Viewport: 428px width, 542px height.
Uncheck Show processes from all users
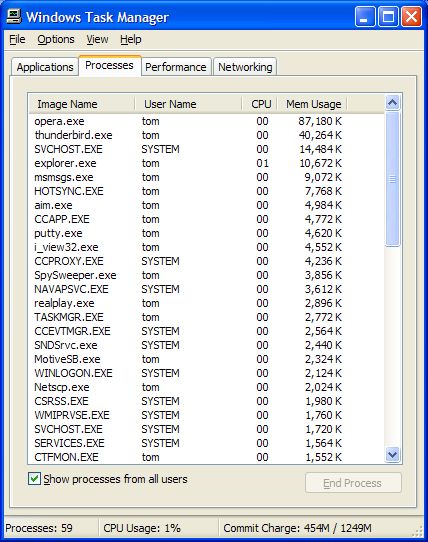34,479
